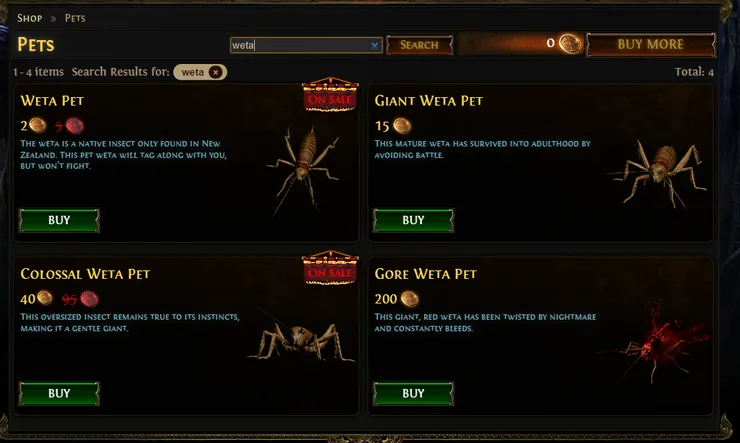
Task: Buy the Giant Weta Pet
Action: (413, 220)
